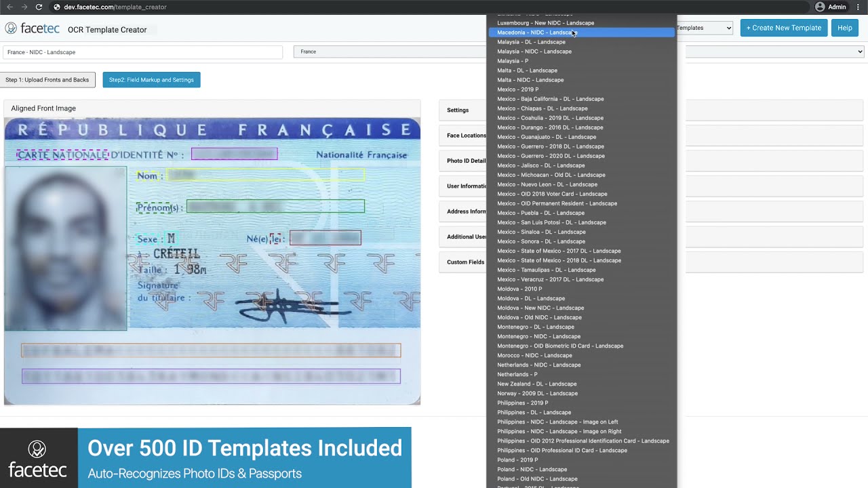Screen dimensions: 868x488
Task: Choose Malaysia - NIDC - Landscape
Action: (x=582, y=52)
